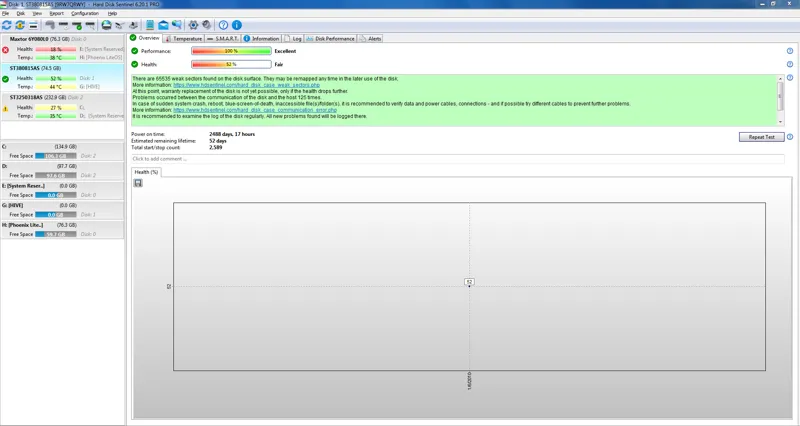Open the Disk Performance tab

click(x=334, y=38)
